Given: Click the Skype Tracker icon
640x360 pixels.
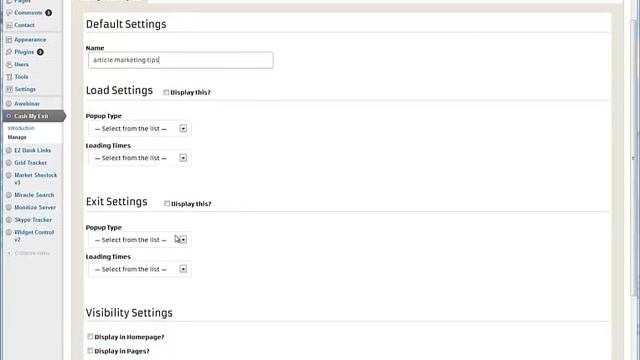Looking at the screenshot, I should point(9,220).
